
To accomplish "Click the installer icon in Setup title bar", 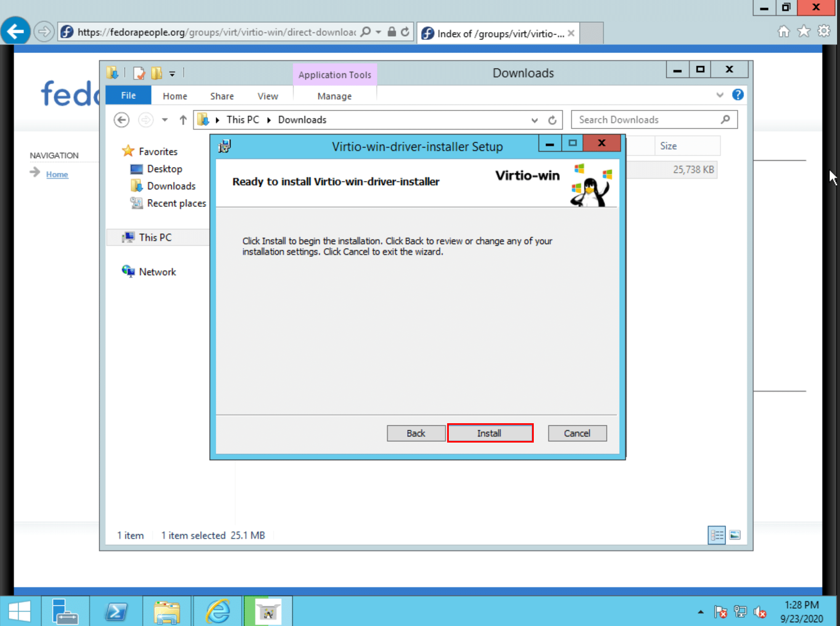I will 225,146.
